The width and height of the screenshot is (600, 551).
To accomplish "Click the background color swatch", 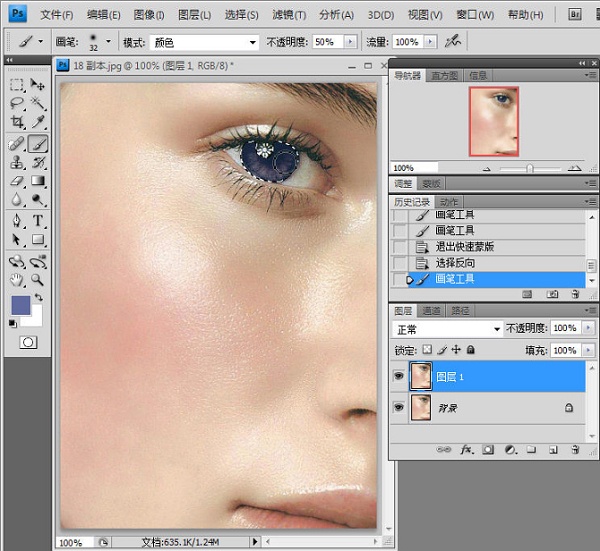I will 36,319.
